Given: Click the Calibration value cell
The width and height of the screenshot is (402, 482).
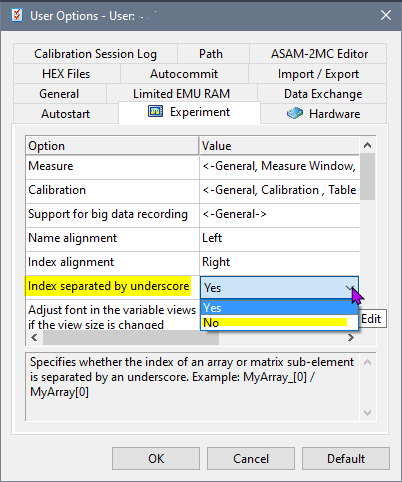Looking at the screenshot, I should 279,190.
